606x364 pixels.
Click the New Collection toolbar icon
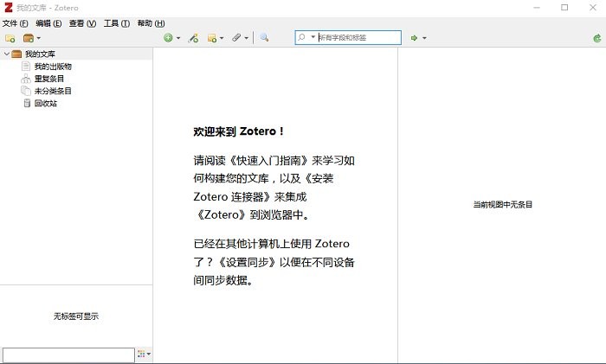tap(10, 38)
